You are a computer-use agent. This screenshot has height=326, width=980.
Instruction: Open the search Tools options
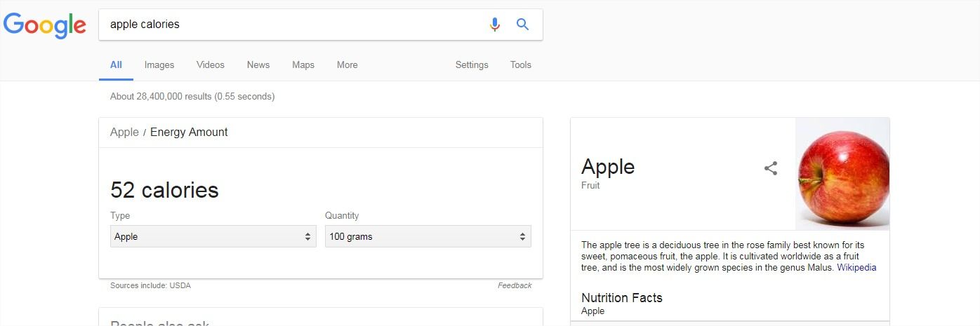click(x=521, y=64)
